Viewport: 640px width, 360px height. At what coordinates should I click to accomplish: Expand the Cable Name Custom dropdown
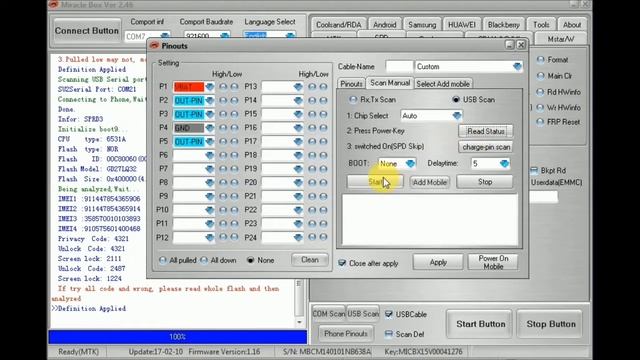[517, 67]
